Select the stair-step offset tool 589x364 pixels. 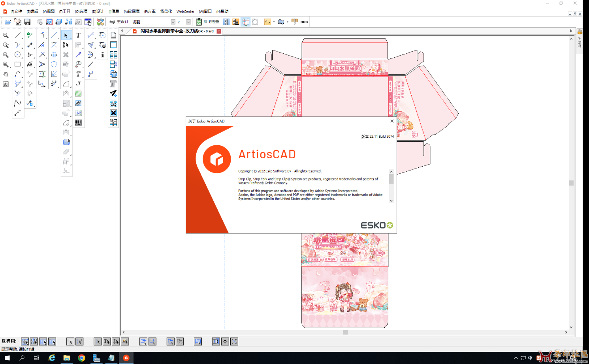pos(42,84)
